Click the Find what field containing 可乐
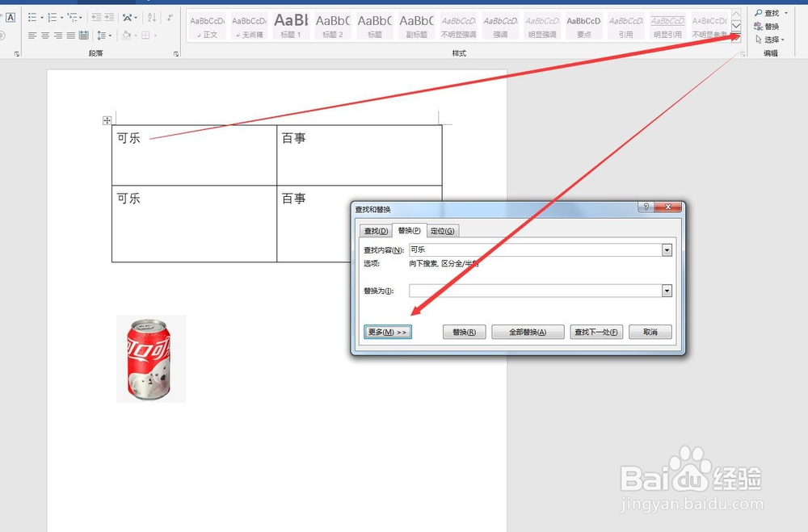The width and height of the screenshot is (808, 532). click(536, 249)
